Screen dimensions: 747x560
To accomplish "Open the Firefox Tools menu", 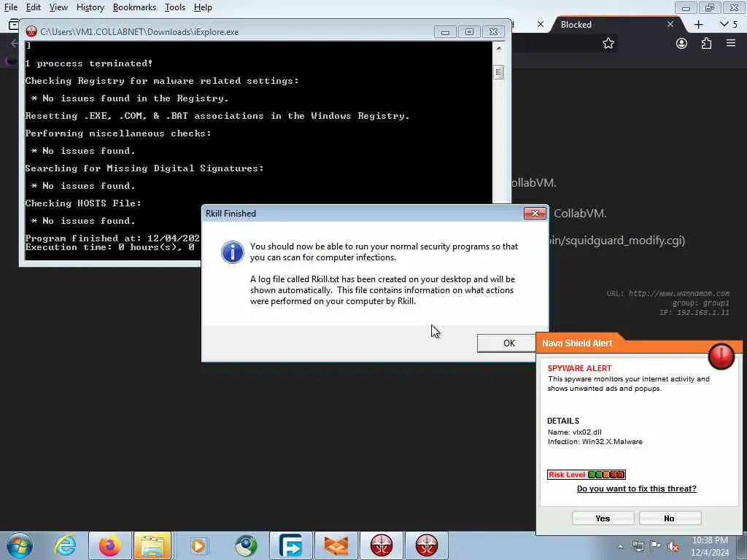I will (x=175, y=7).
